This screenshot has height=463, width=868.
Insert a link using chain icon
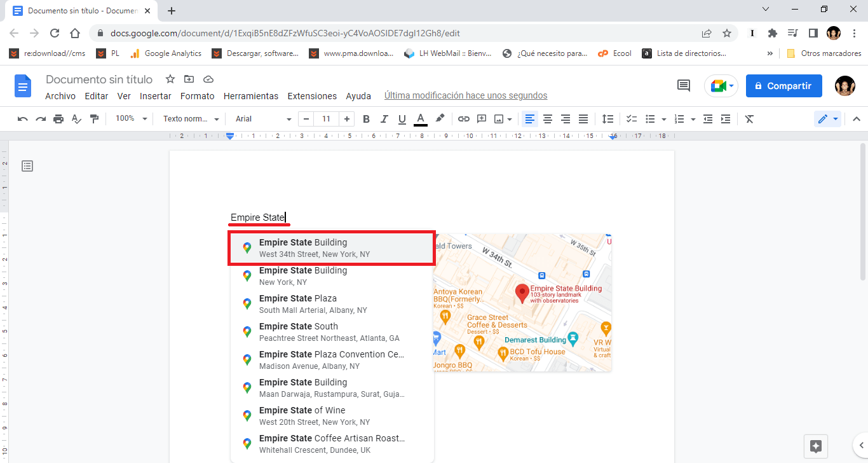click(464, 119)
